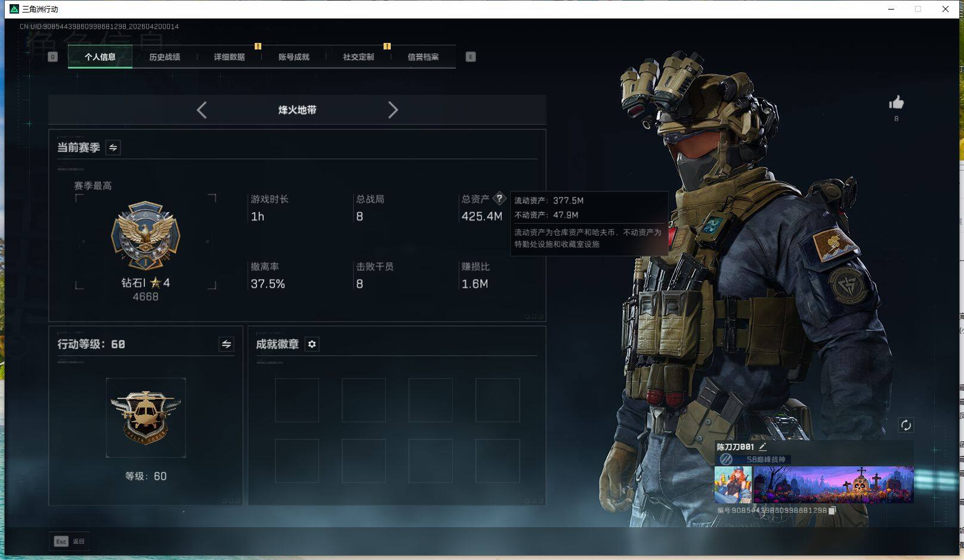Switch to the 历史战绩 tab
Image resolution: width=964 pixels, height=560 pixels.
pyautogui.click(x=165, y=57)
